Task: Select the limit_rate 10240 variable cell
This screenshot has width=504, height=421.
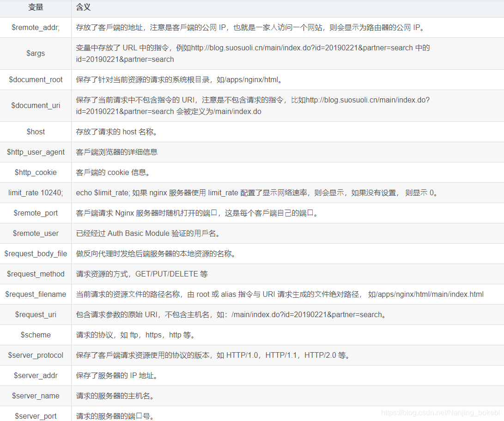Action: 36,192
